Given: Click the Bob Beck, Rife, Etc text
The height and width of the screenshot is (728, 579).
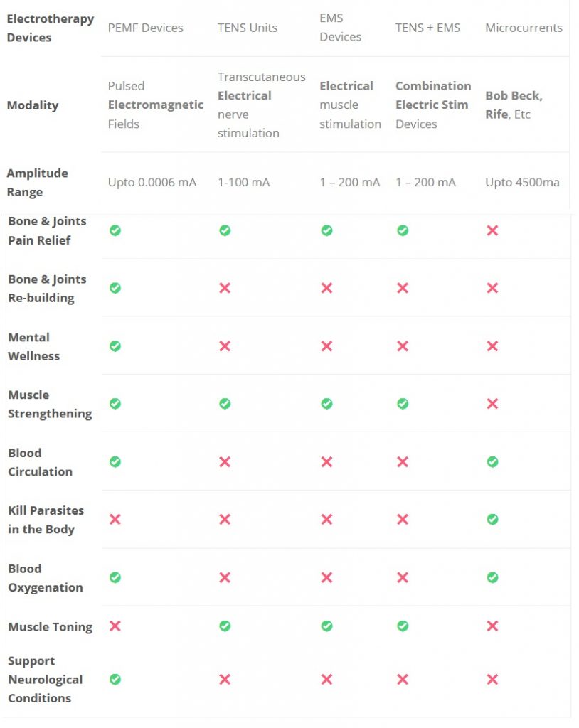Looking at the screenshot, I should [513, 105].
